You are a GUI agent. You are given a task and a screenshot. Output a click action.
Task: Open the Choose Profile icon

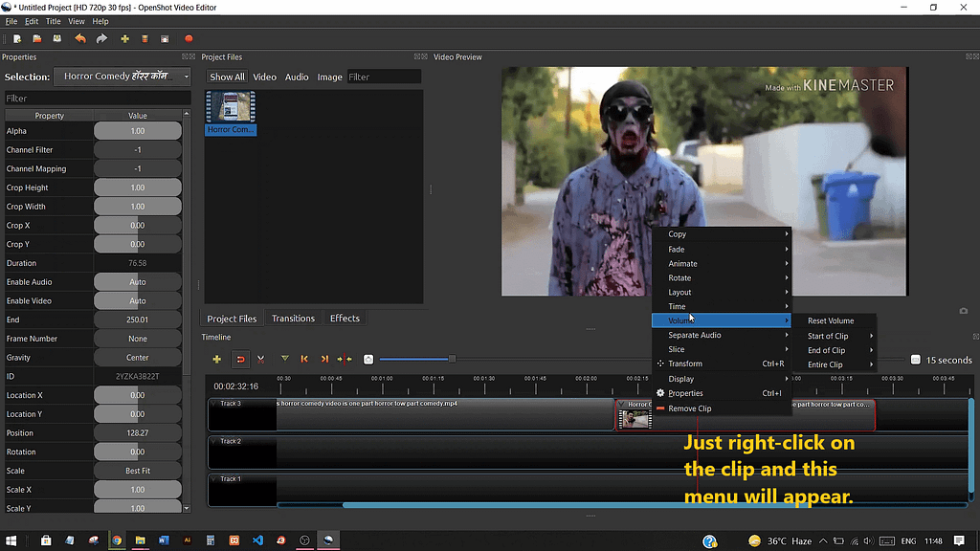click(x=145, y=38)
